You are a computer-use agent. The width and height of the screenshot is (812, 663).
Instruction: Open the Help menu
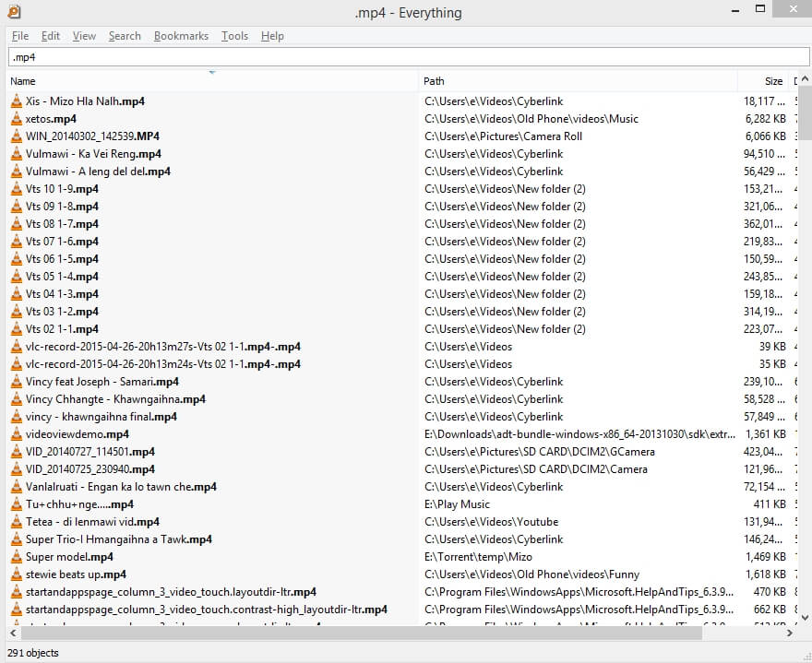coord(272,36)
